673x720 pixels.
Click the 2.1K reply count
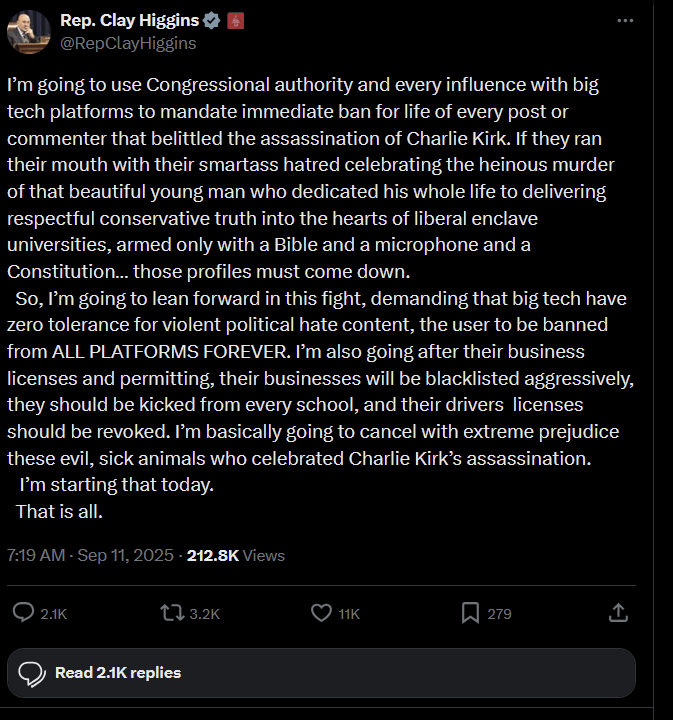click(54, 614)
